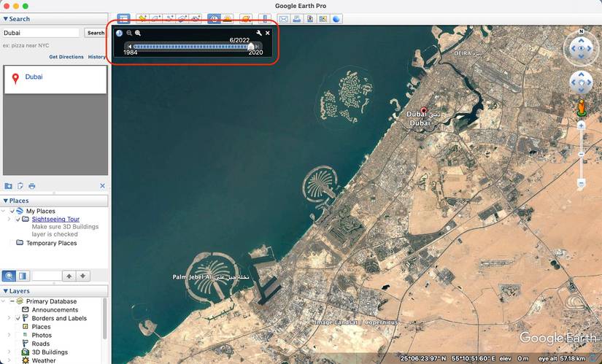
Task: Click the historical imagery time slider handle
Action: tap(251, 46)
